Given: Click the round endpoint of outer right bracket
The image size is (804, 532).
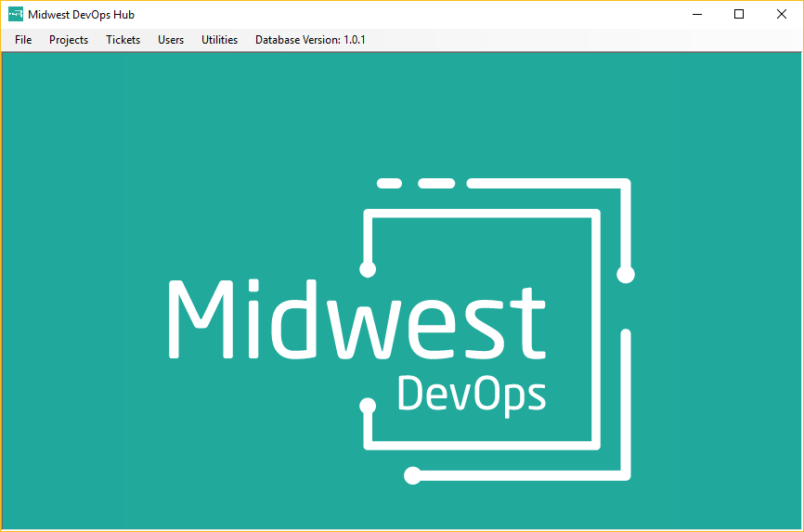Looking at the screenshot, I should pos(626,274).
